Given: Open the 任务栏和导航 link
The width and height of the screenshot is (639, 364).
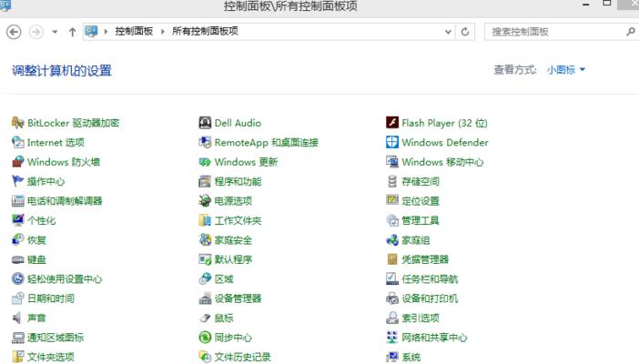Looking at the screenshot, I should pos(430,279).
